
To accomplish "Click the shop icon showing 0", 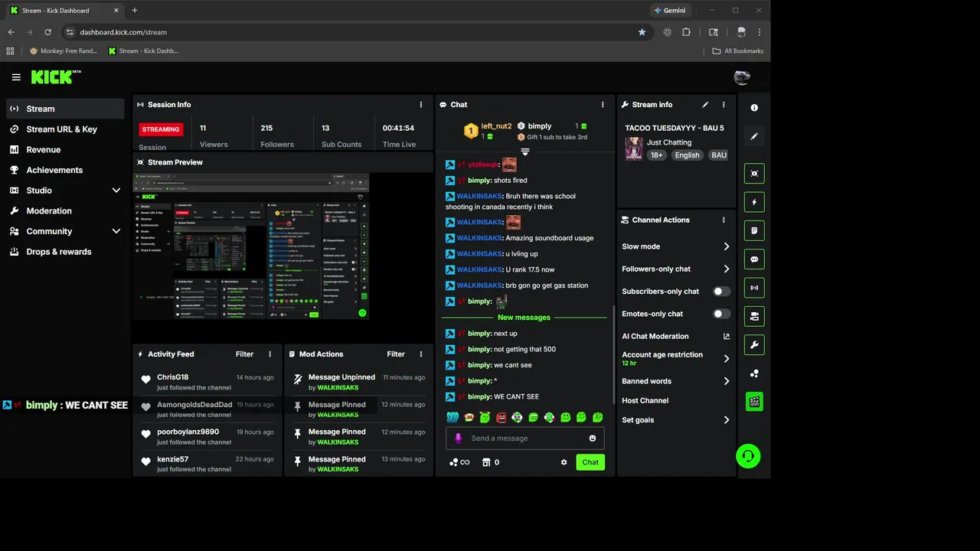I will (x=489, y=462).
